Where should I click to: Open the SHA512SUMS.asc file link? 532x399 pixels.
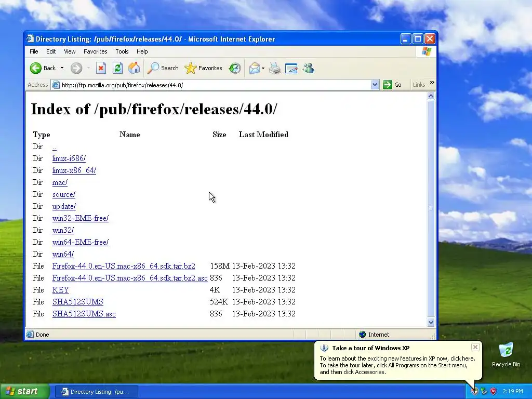pyautogui.click(x=84, y=314)
